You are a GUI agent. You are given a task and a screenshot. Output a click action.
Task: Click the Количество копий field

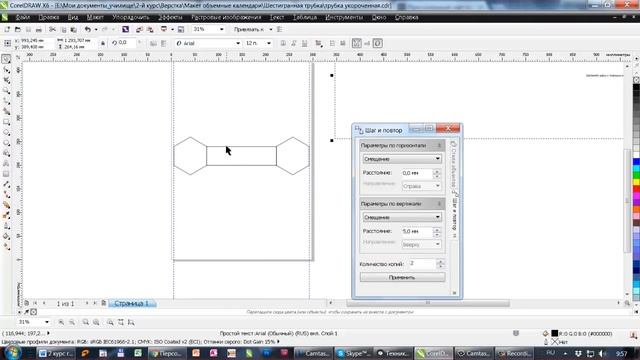tap(422, 264)
